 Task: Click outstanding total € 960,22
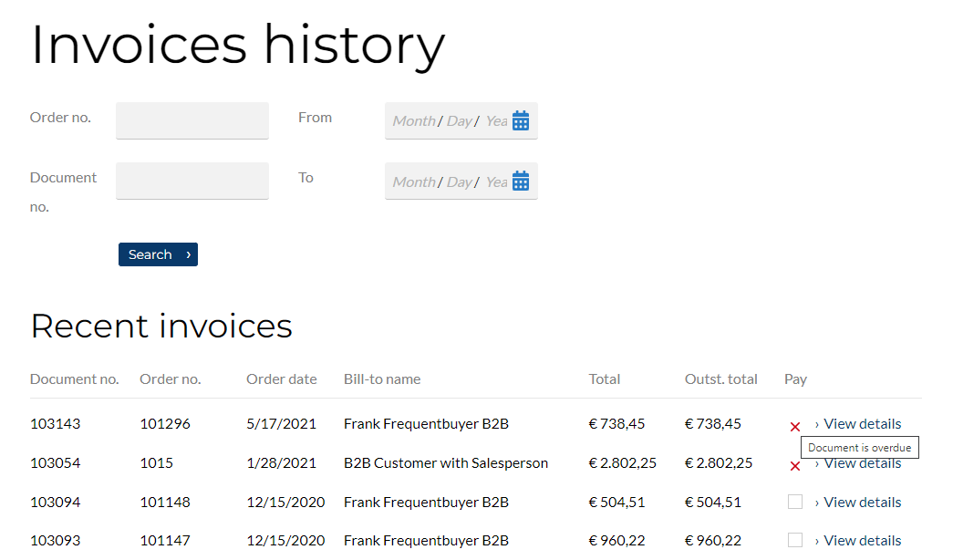click(713, 541)
